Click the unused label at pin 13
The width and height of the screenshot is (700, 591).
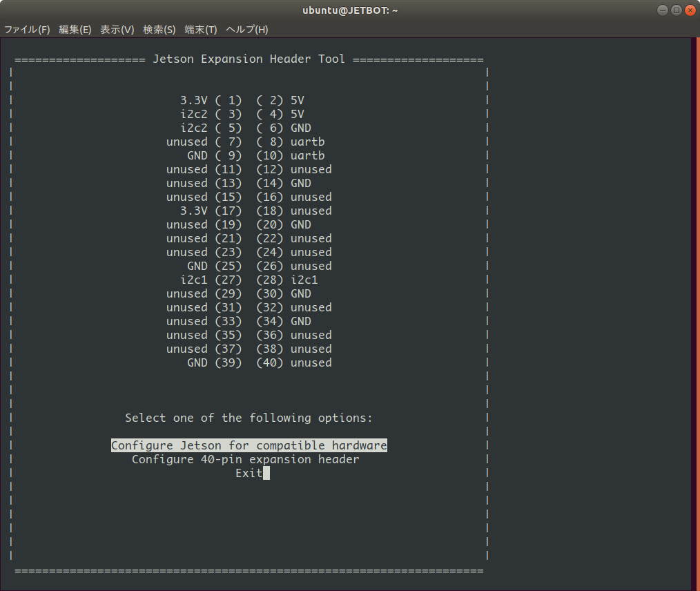pos(186,184)
